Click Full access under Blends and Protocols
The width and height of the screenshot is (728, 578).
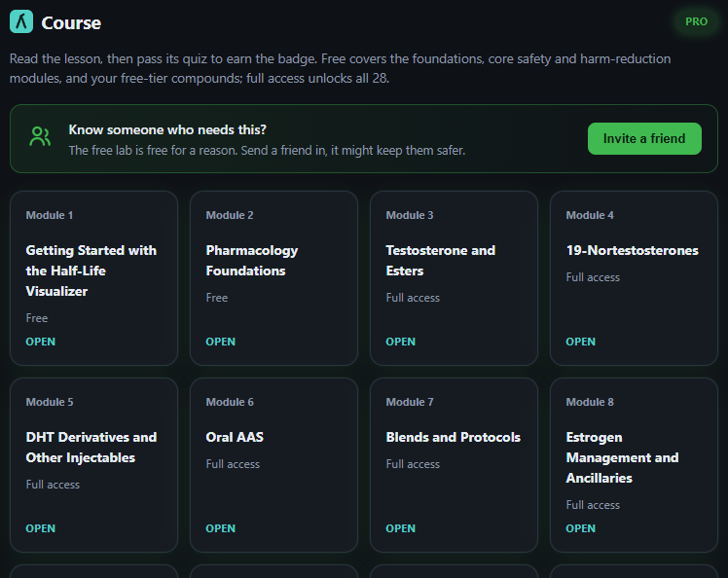(x=413, y=464)
